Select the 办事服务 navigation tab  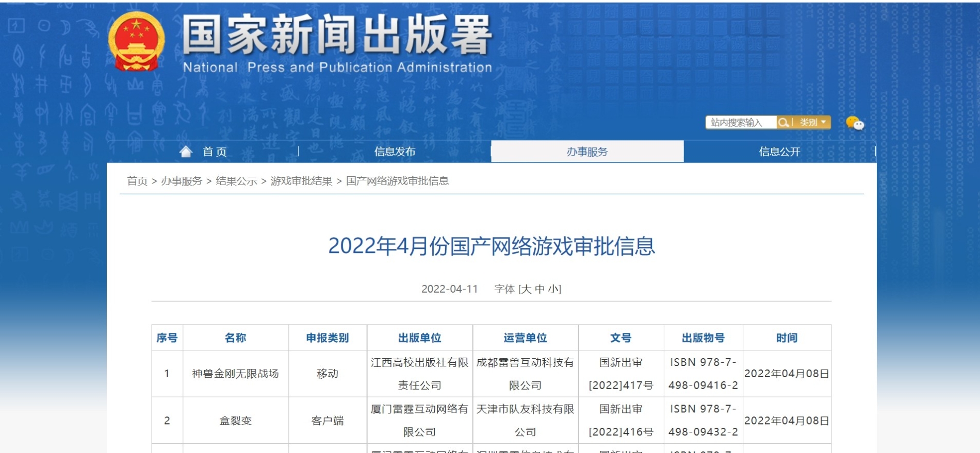[x=587, y=152]
